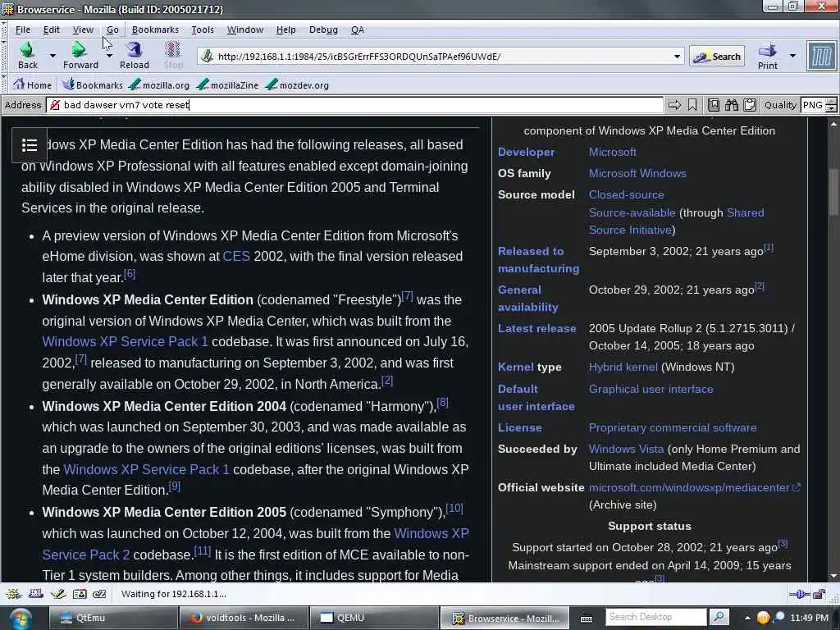Open the Closed-source link in the infobox
Image resolution: width=840 pixels, height=630 pixels.
(x=626, y=194)
